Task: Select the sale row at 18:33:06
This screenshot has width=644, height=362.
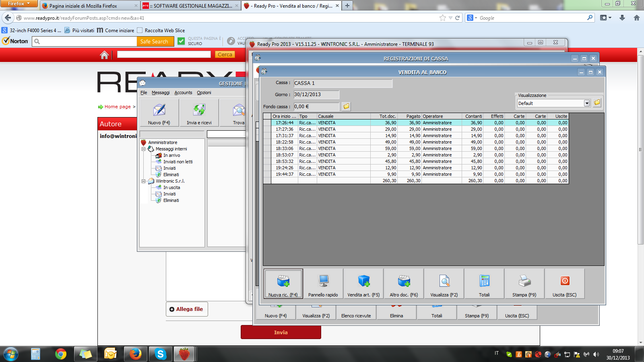Action: click(415, 148)
